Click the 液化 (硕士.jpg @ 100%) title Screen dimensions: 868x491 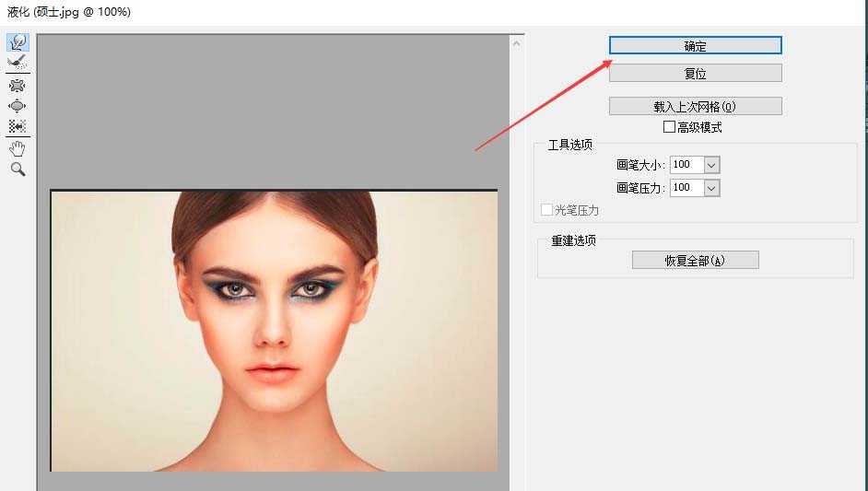tap(68, 12)
